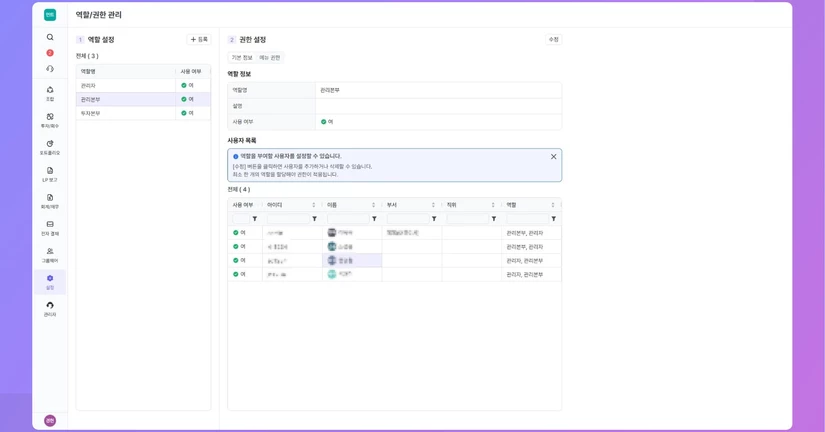Click the 이름 filter input field
Viewport: 825px width, 432px height.
[x=348, y=219]
